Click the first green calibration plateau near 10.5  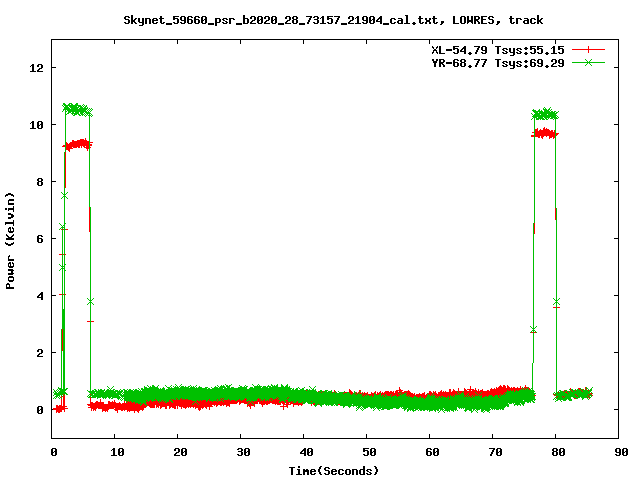click(x=77, y=109)
